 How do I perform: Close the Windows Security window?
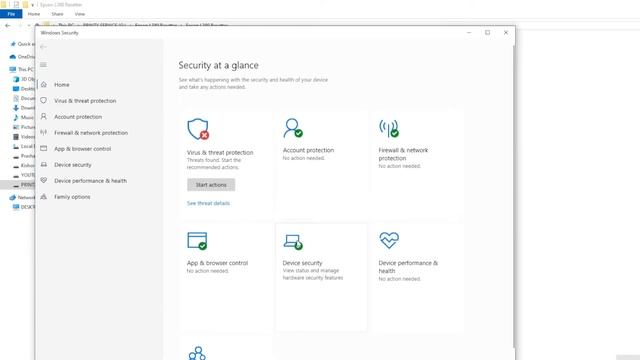coord(506,33)
